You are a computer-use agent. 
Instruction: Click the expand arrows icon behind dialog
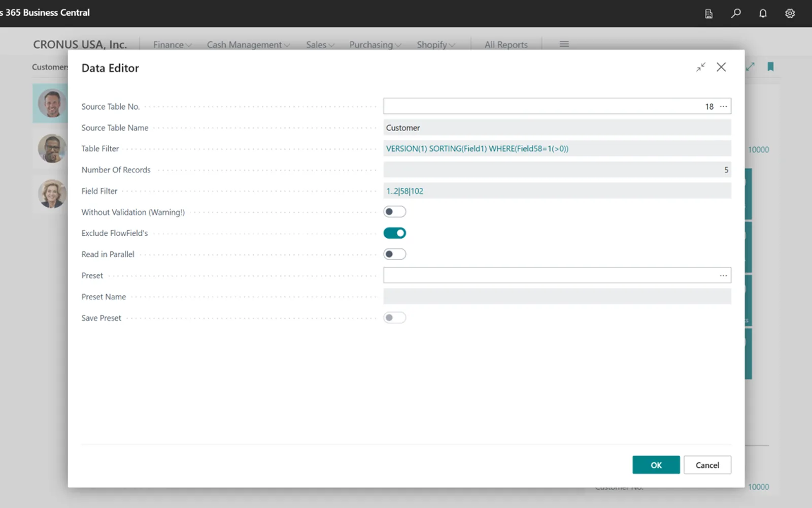[751, 67]
